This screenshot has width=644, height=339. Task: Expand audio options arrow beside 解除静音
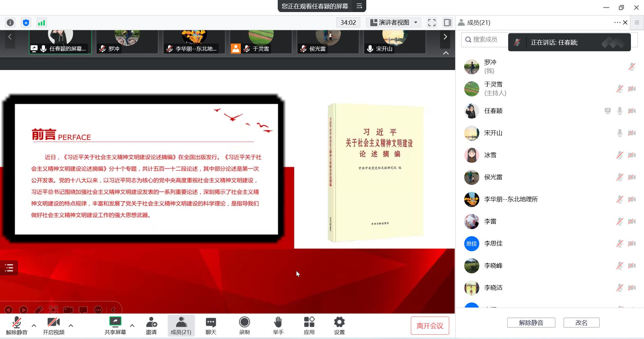point(34,325)
